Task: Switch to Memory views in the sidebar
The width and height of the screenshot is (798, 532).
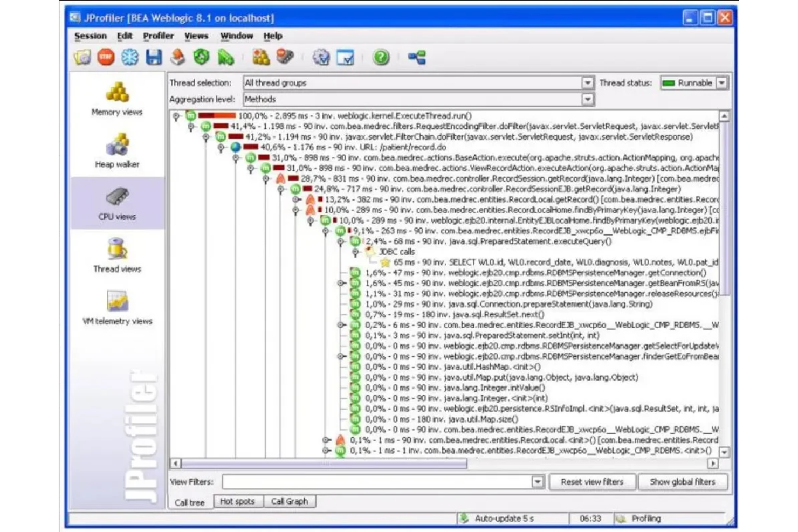Action: 116,100
